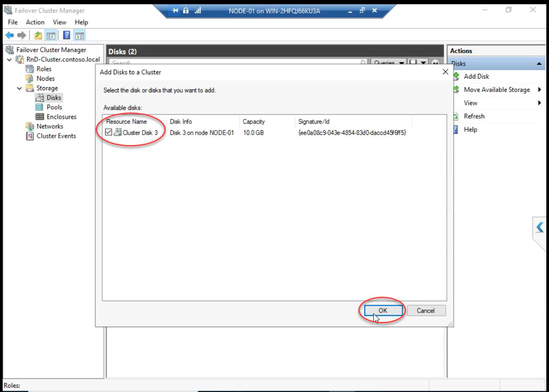Image resolution: width=549 pixels, height=392 pixels.
Task: Click Refresh in the Actions pane
Action: pos(474,116)
